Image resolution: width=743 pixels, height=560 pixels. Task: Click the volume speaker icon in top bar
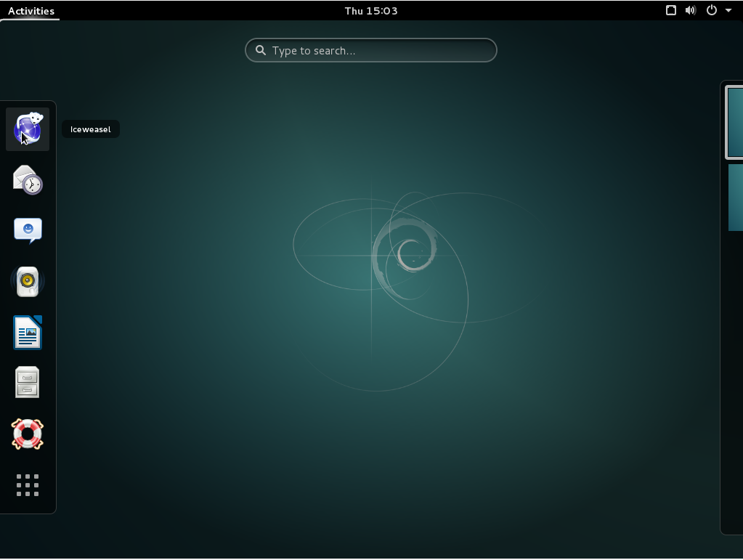coord(691,10)
